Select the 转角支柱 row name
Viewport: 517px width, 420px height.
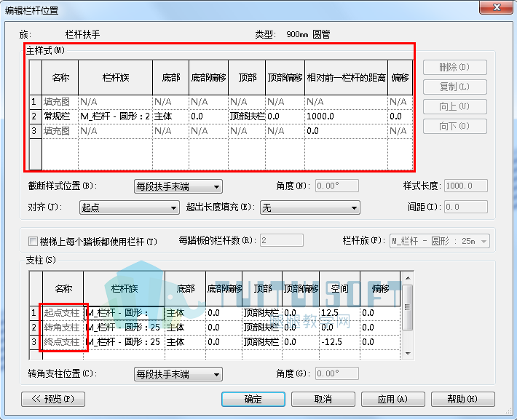coord(63,328)
